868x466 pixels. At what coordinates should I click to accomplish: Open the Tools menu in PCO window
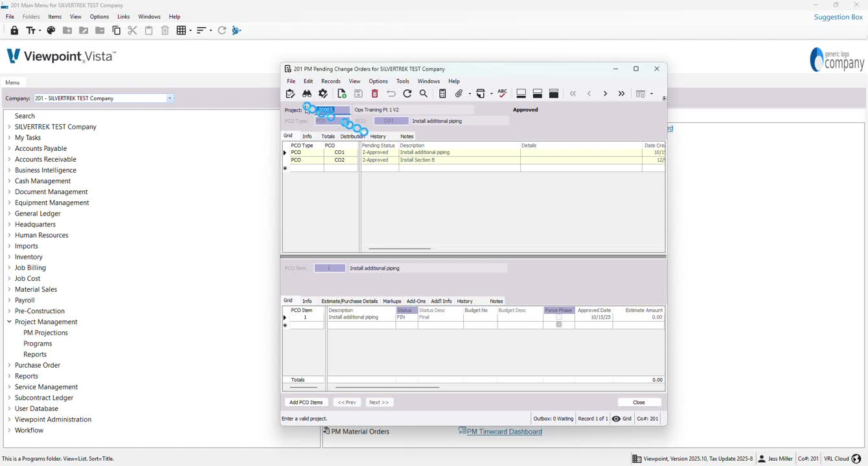[403, 82]
